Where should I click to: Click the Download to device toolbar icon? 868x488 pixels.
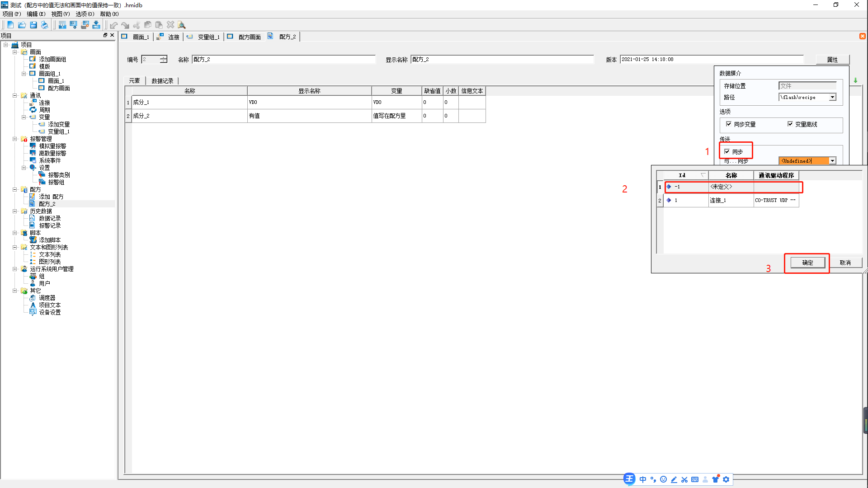point(96,25)
